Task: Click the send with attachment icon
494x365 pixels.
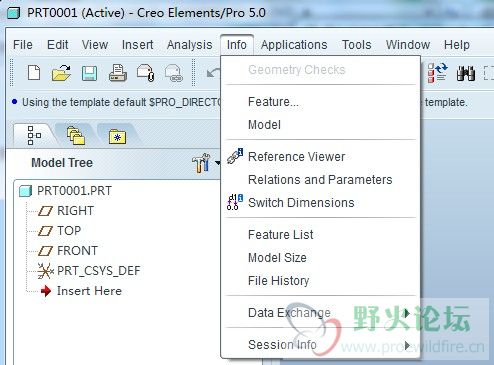Action: (x=145, y=73)
